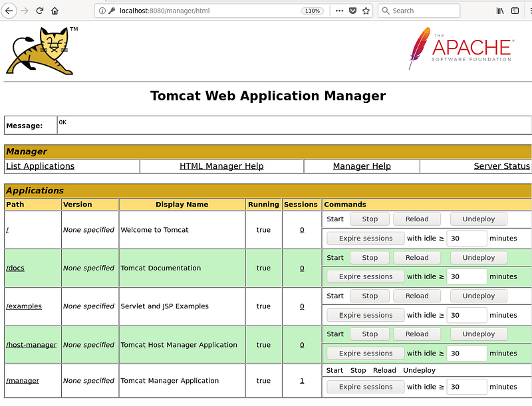Image resolution: width=532 pixels, height=406 pixels.
Task: Click the browser forward arrow
Action: [x=25, y=11]
